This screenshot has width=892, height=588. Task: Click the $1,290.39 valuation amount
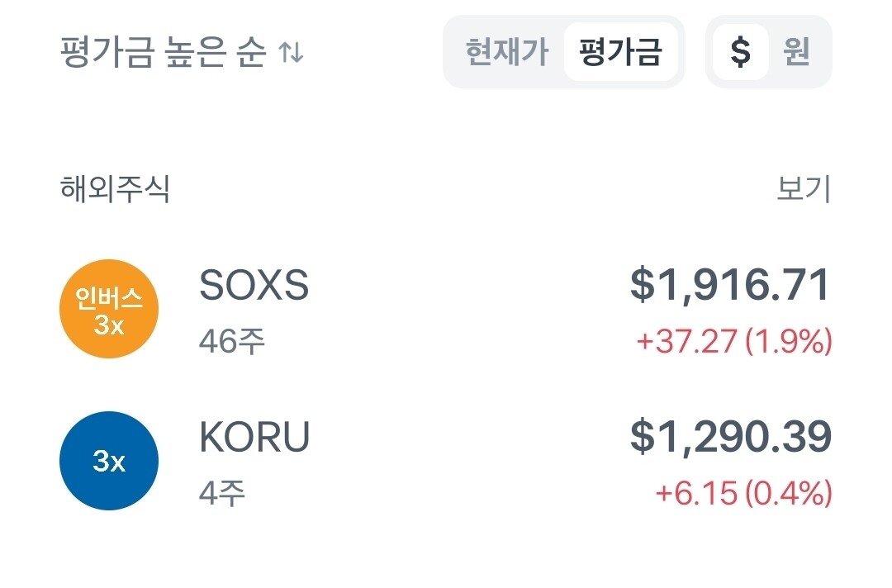(x=730, y=438)
